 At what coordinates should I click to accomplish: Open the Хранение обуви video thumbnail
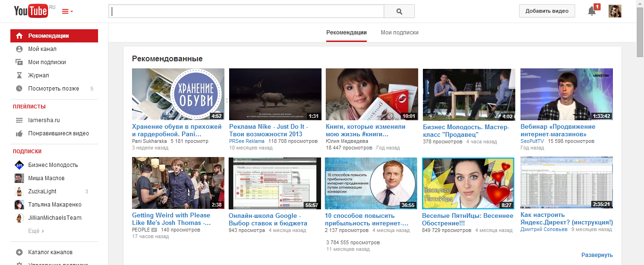tap(178, 94)
